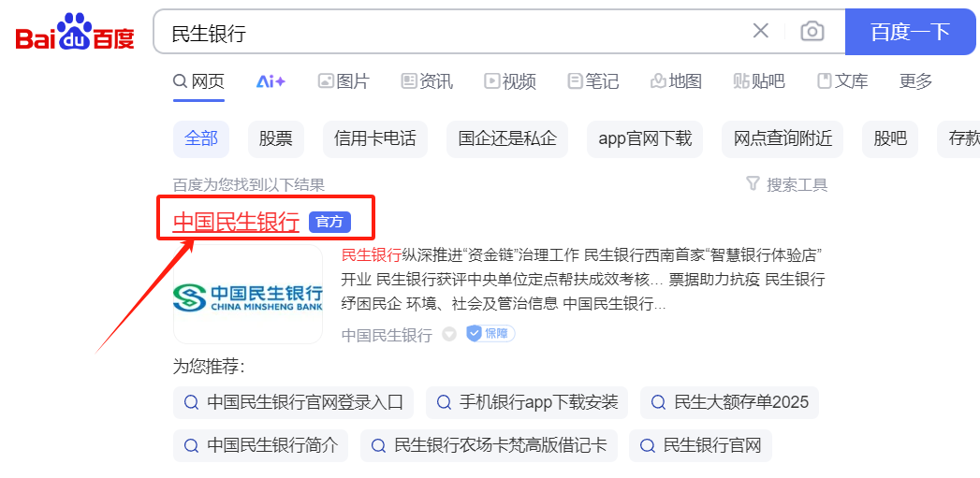980x478 pixels.
Task: Select the 全部 filter chip
Action: click(201, 138)
